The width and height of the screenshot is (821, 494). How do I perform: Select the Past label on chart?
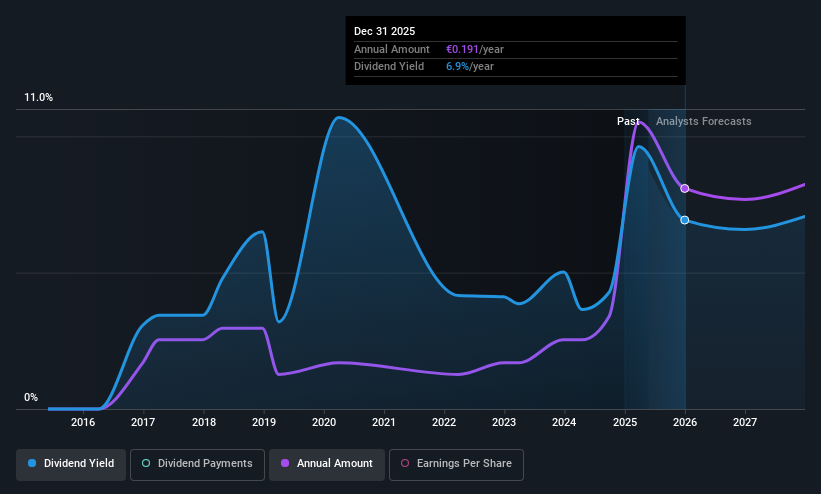pyautogui.click(x=628, y=122)
